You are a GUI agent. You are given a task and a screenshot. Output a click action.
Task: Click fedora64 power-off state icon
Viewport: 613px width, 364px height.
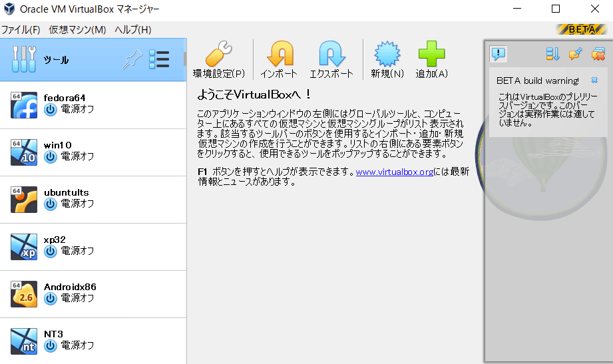click(51, 110)
